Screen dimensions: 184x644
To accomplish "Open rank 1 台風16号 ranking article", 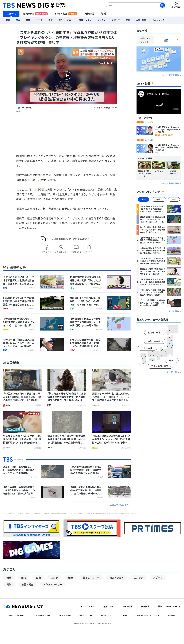I will click(159, 209).
